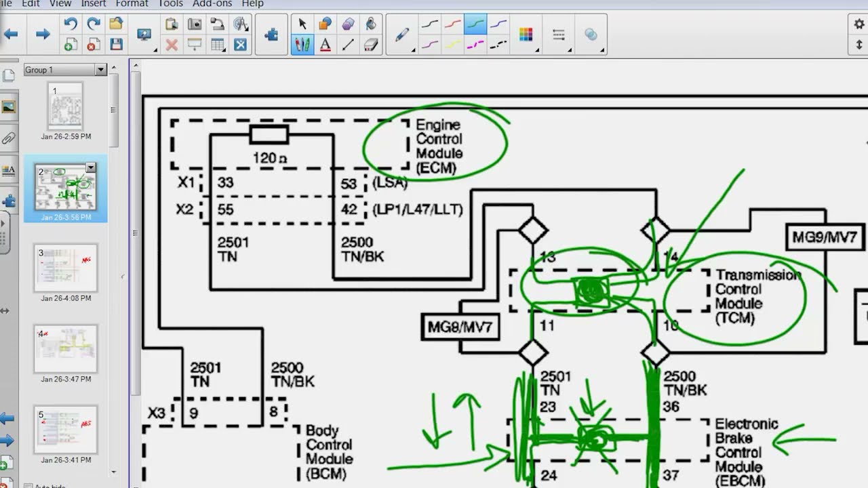Open the Attachments paperclip tab
The width and height of the screenshot is (868, 488).
coord(8,138)
